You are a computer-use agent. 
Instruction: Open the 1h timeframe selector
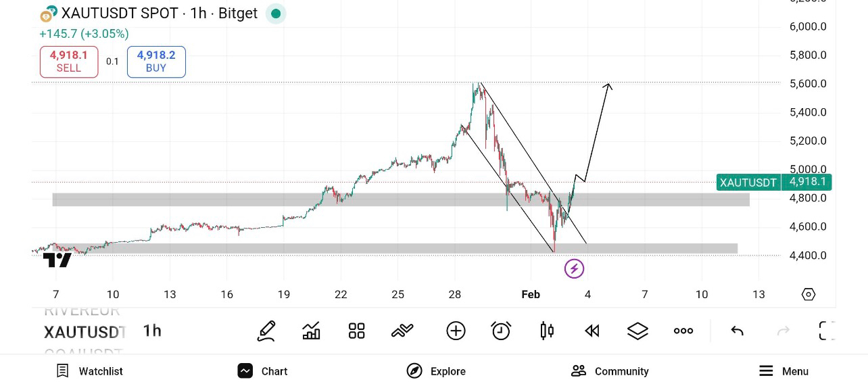[x=152, y=331]
